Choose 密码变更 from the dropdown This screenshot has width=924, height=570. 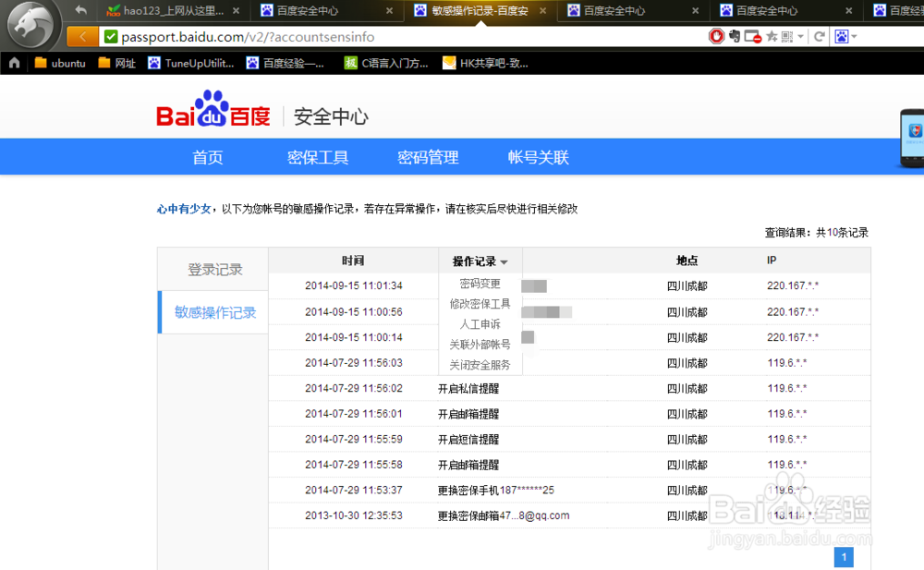(480, 284)
